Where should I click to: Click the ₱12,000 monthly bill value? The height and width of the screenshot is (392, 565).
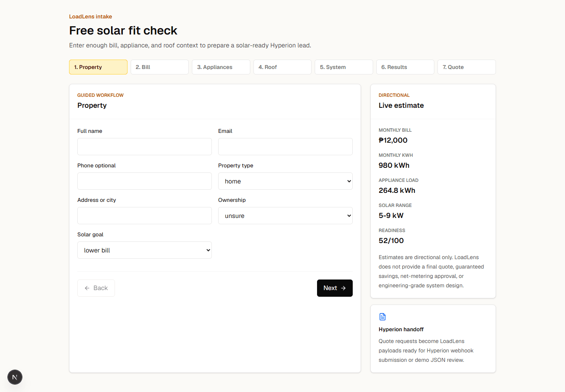click(x=393, y=140)
